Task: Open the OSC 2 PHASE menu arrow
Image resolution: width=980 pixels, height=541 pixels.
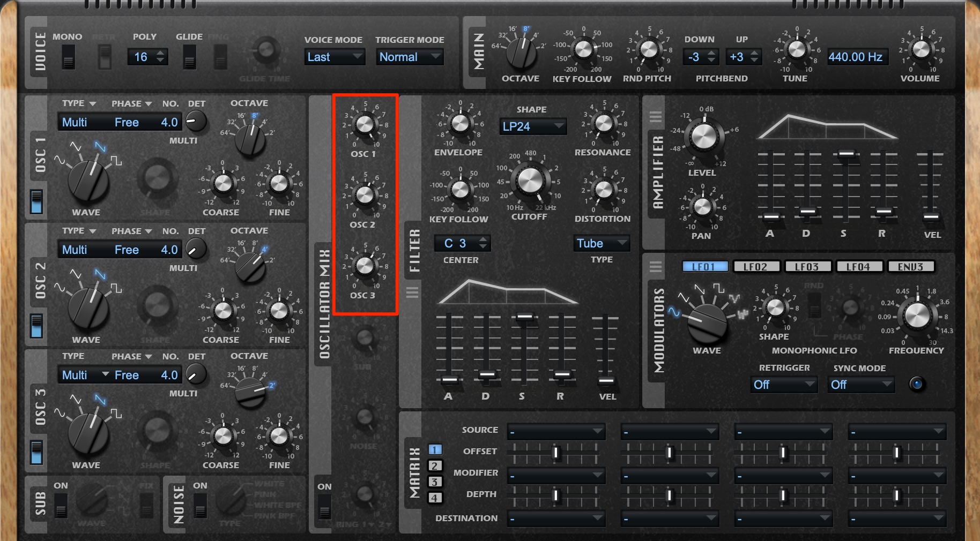Action: (x=149, y=231)
